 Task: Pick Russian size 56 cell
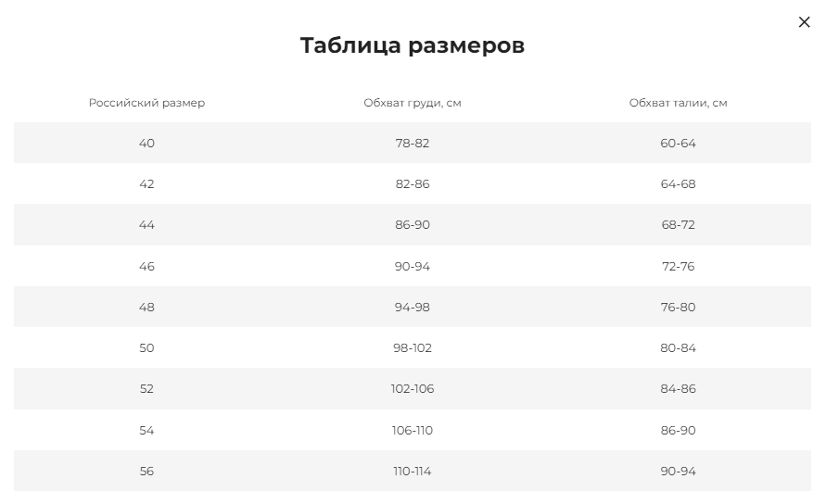click(x=146, y=472)
